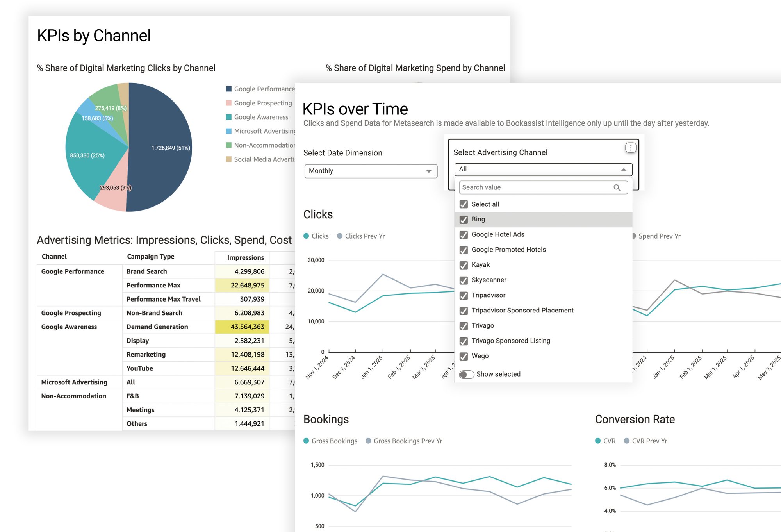The image size is (781, 532).
Task: Click the Clicks teal legend dot
Action: click(306, 236)
